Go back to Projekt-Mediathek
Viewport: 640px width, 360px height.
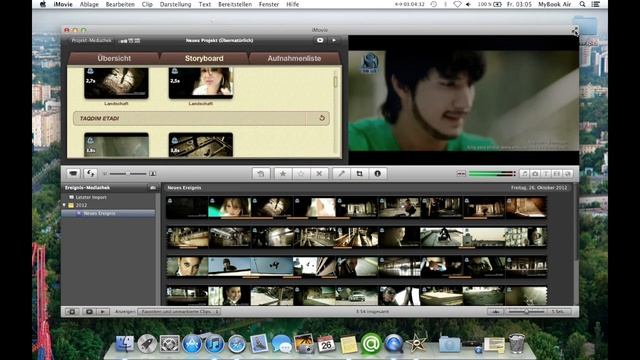(x=91, y=40)
